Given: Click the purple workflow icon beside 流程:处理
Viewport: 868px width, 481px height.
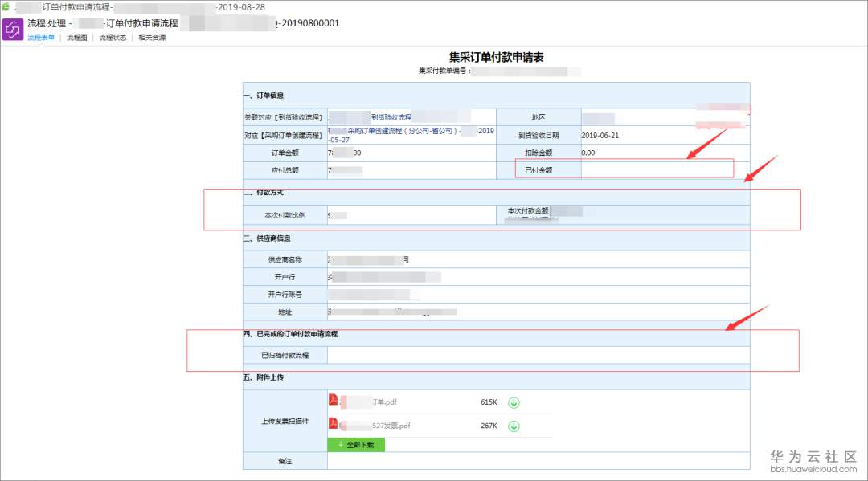Looking at the screenshot, I should coord(12,29).
